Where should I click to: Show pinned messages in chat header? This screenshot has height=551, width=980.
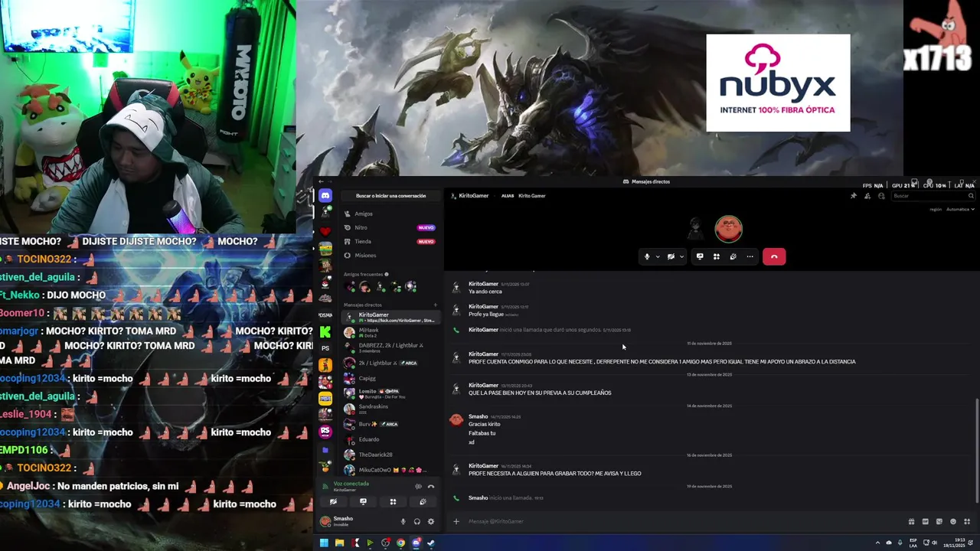pyautogui.click(x=854, y=196)
